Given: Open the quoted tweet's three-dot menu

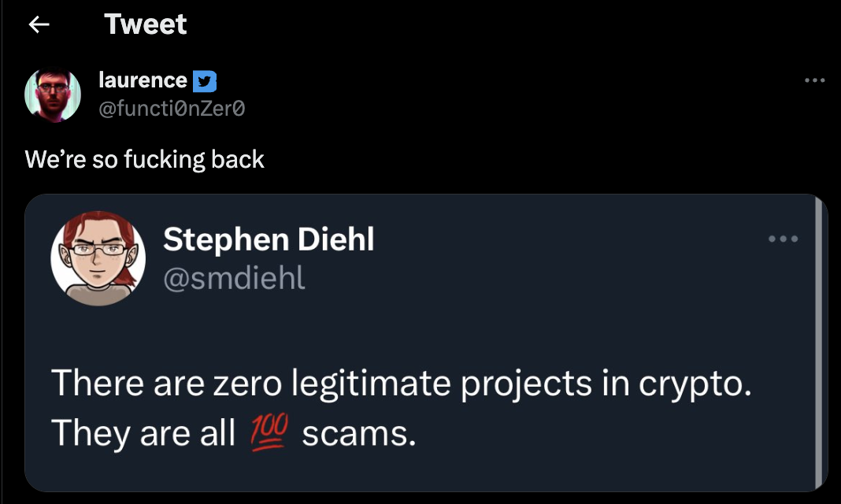Looking at the screenshot, I should click(784, 239).
